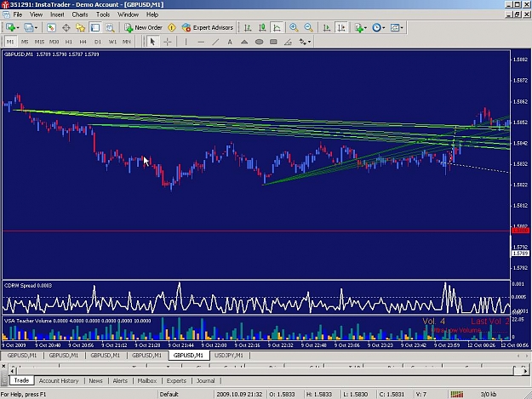Image resolution: width=532 pixels, height=399 pixels.
Task: Zoom in on the chart
Action: [x=294, y=28]
